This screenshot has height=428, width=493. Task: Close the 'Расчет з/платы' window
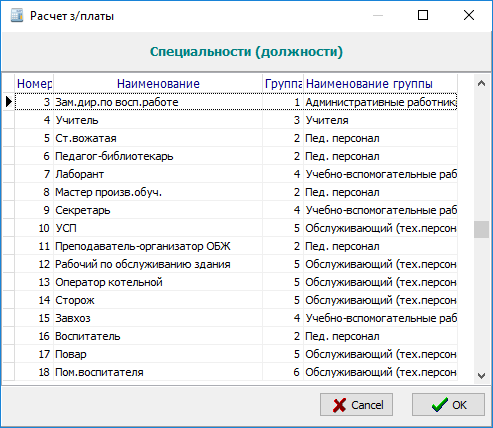tap(469, 15)
